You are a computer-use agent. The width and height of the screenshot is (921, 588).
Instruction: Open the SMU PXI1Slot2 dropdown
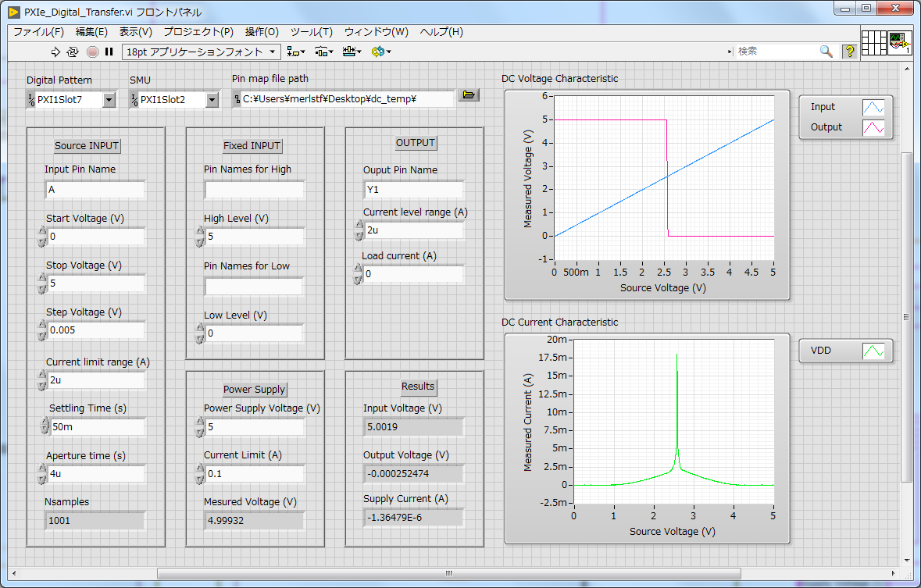pos(212,100)
